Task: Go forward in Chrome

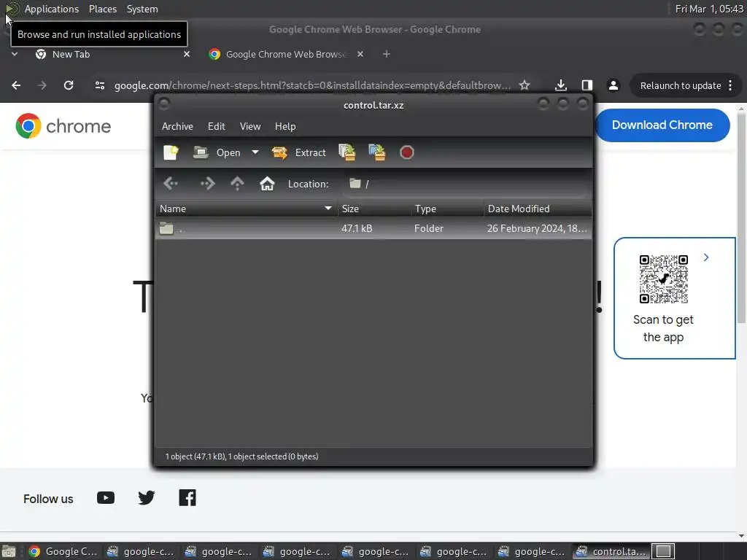Action: [x=42, y=85]
